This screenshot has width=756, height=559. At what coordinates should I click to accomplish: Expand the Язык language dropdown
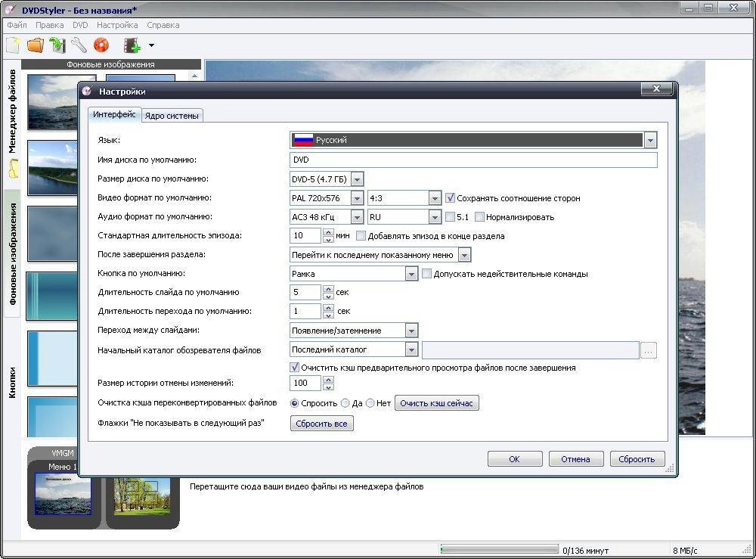[x=650, y=141]
